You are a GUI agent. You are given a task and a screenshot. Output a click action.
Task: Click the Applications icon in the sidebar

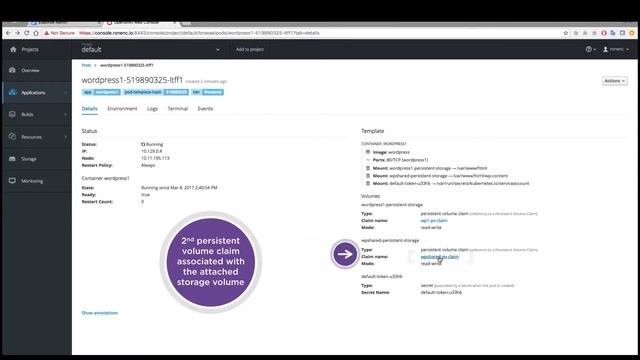click(13, 92)
